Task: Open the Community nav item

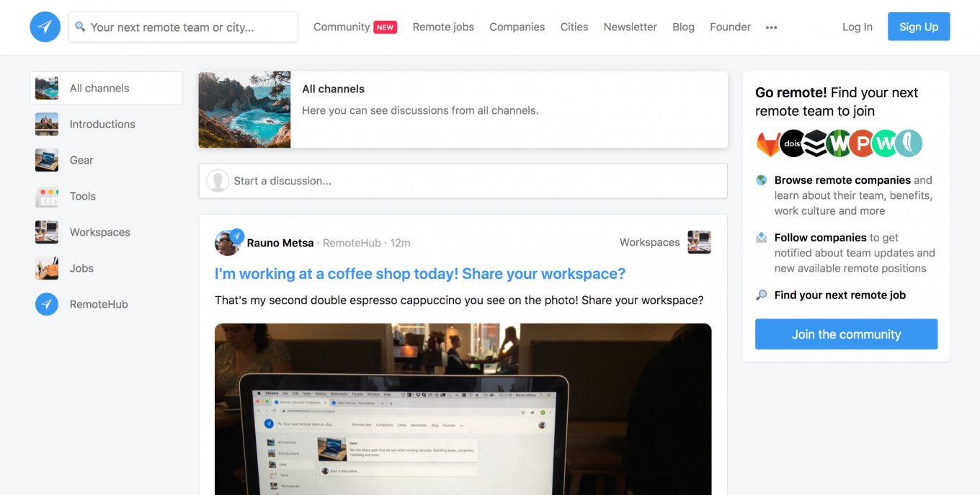Action: (x=342, y=27)
